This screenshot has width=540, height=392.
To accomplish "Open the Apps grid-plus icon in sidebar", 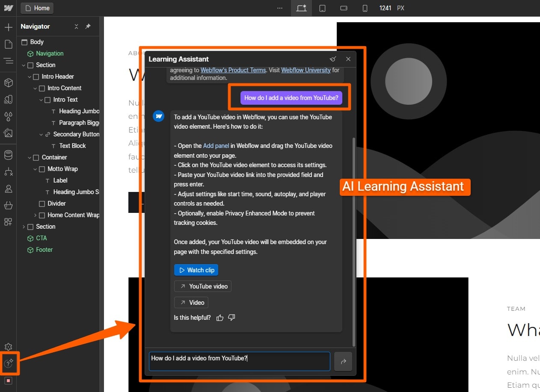I will 8,221.
